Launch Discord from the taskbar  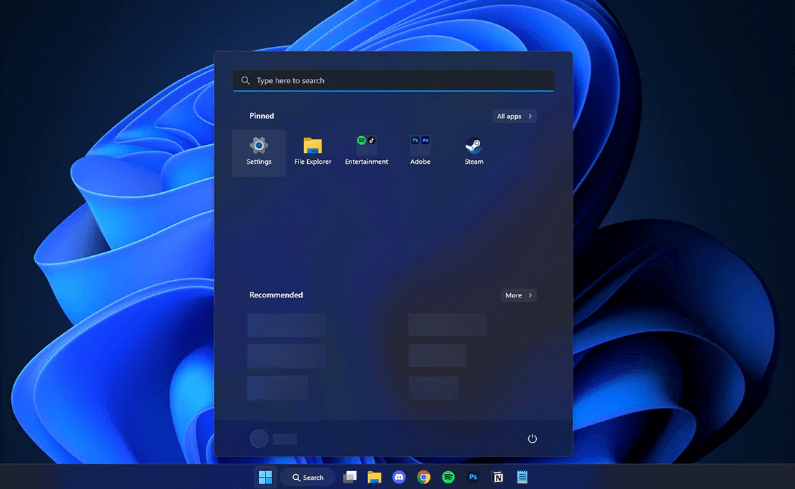pyautogui.click(x=399, y=477)
